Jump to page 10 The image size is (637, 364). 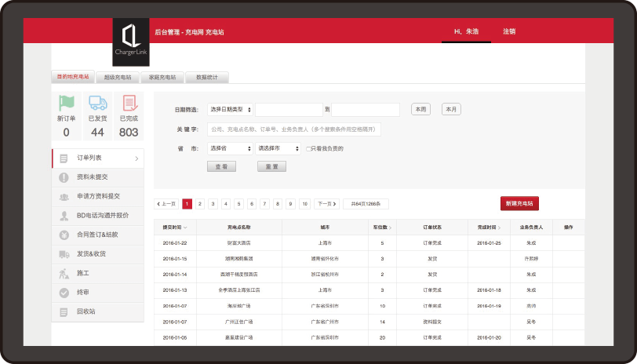pyautogui.click(x=305, y=204)
